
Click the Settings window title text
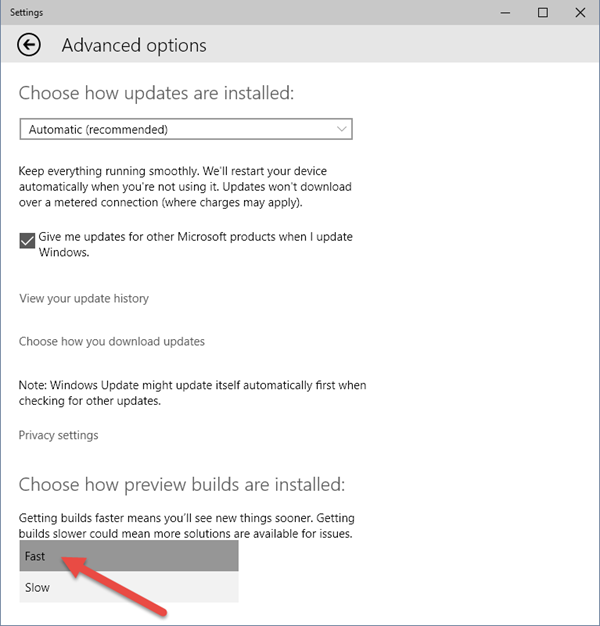coord(26,12)
